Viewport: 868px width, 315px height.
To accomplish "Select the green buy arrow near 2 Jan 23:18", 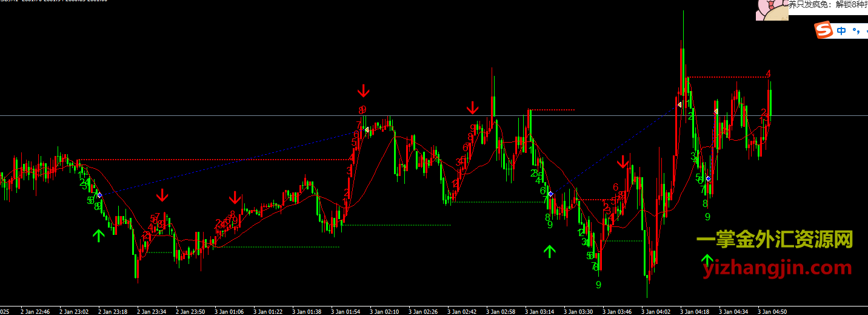I will [x=99, y=235].
